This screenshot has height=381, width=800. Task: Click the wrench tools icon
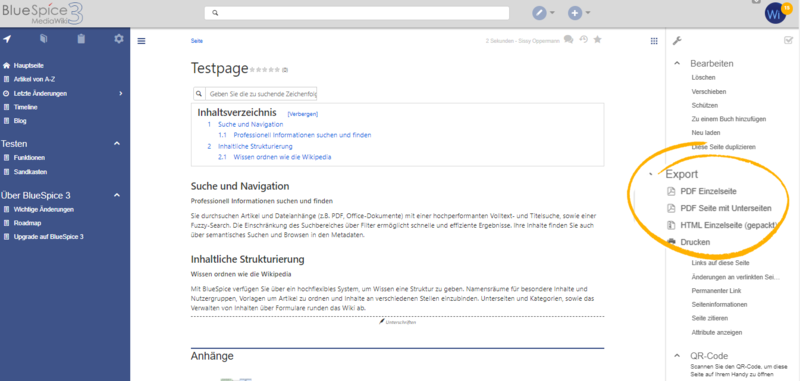(677, 41)
